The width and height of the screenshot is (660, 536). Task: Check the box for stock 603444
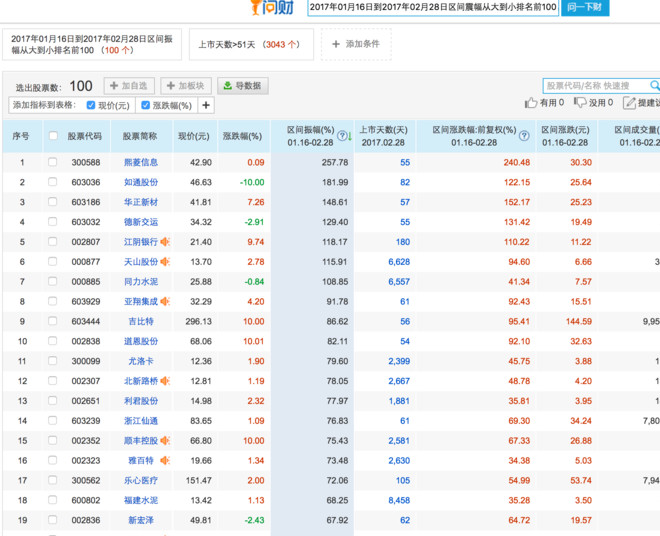point(52,321)
